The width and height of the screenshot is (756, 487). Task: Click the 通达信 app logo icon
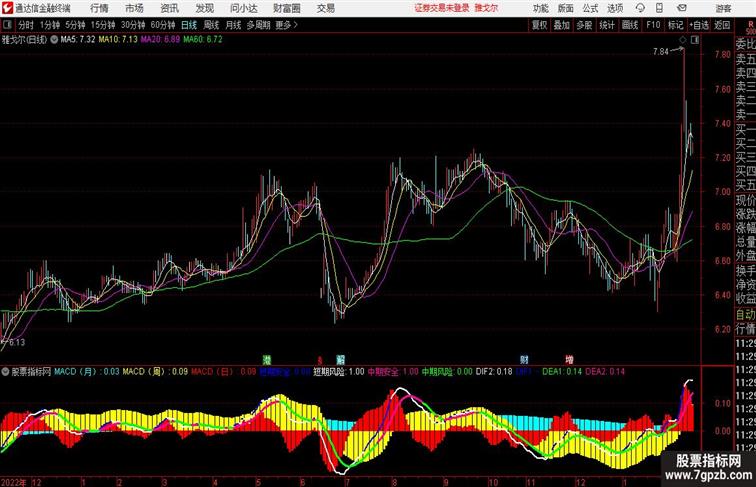pyautogui.click(x=8, y=8)
